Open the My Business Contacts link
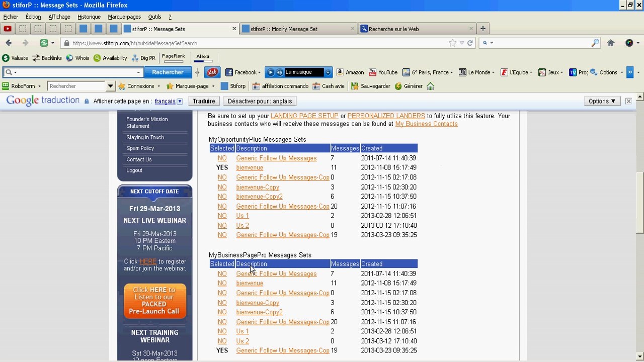 click(x=426, y=124)
